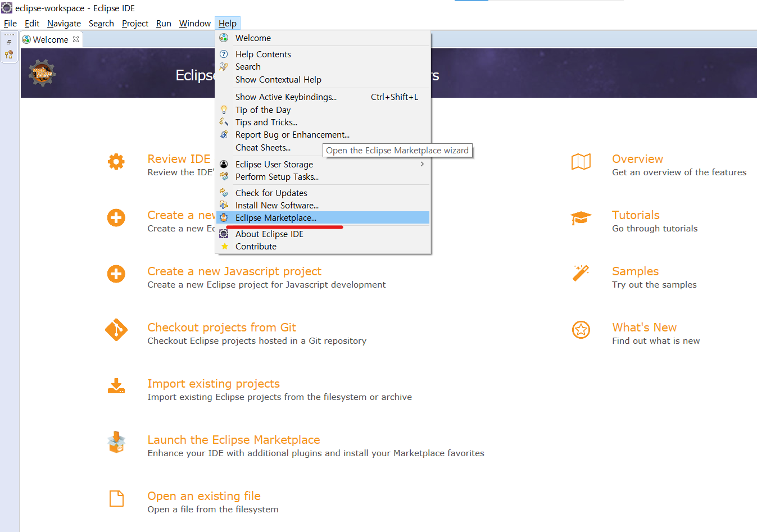Viewport: 757px width, 532px height.
Task: Open Create a new Javascript project link
Action: click(234, 271)
